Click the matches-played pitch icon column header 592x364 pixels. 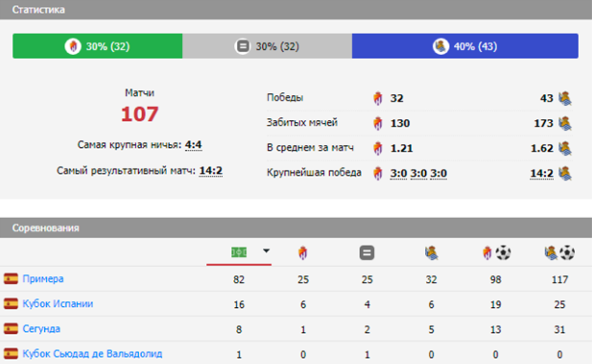[239, 253]
